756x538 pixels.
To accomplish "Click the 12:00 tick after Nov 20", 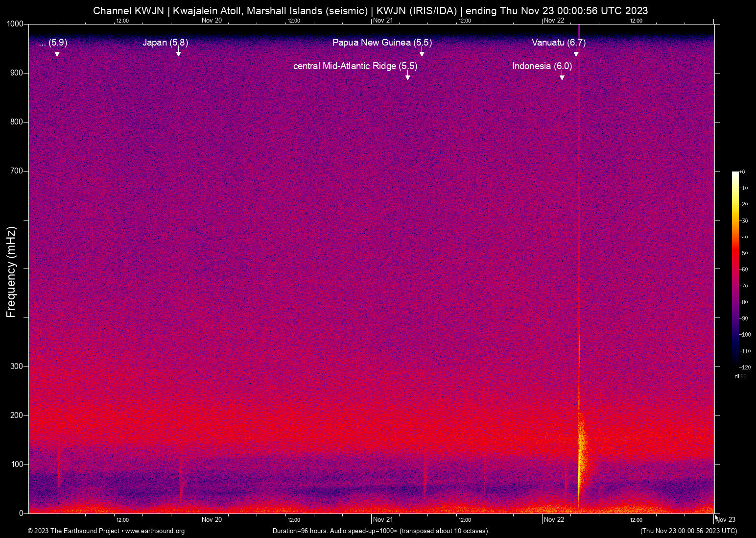I will pyautogui.click(x=294, y=519).
